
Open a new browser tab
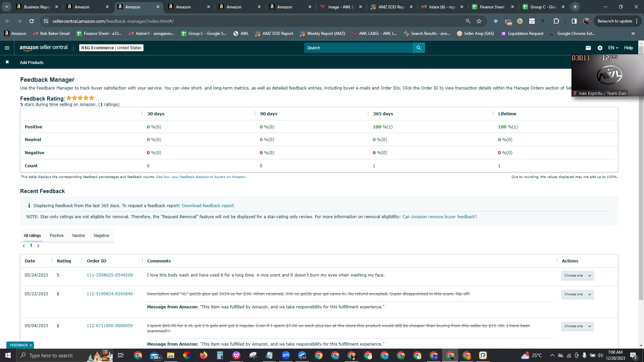tap(575, 7)
